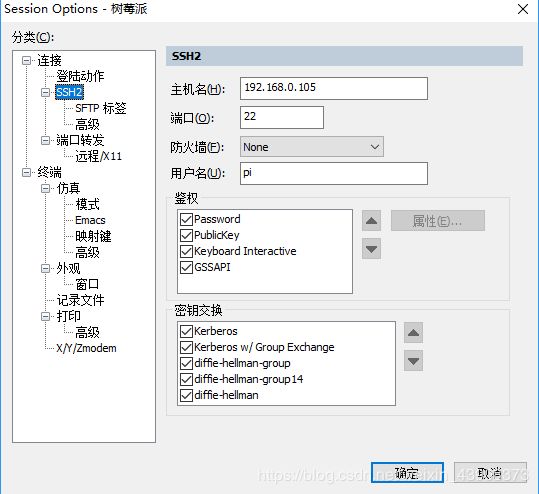Collapse the 连接 tree node
539x494 pixels.
[x=26, y=61]
